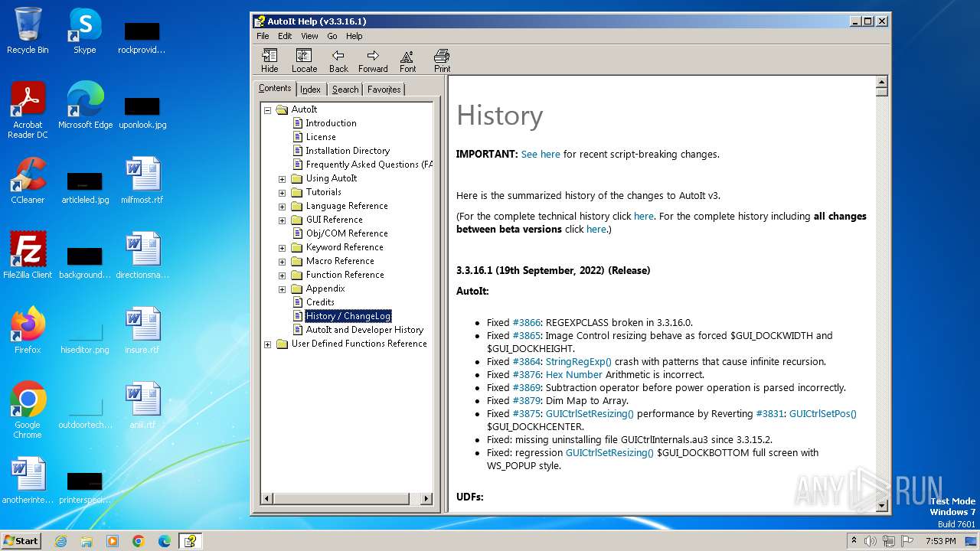This screenshot has width=980, height=551.
Task: Go Forward using the toolbar arrow
Action: (373, 60)
